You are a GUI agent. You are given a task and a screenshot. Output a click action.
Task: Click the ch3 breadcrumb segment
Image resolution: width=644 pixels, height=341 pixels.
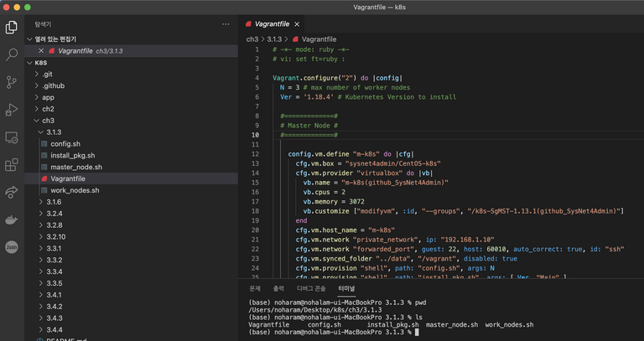click(x=252, y=39)
